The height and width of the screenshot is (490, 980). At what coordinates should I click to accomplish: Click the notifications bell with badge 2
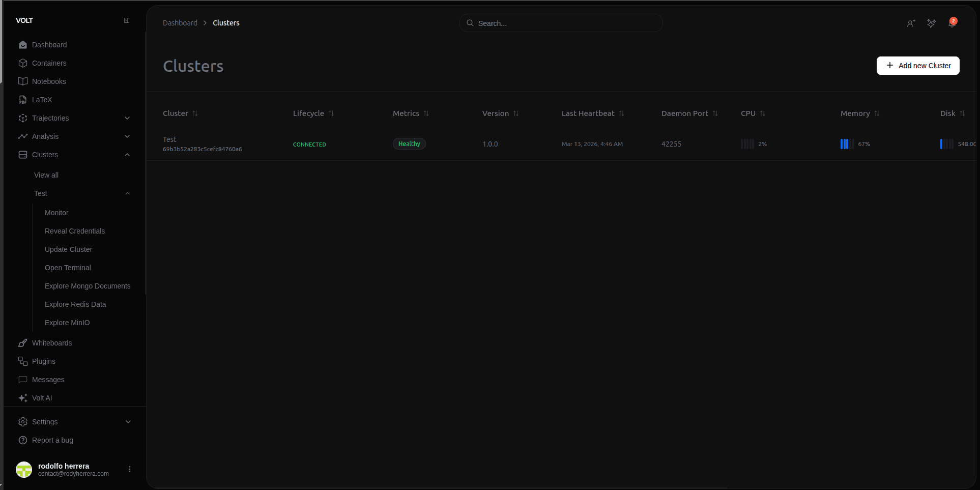pyautogui.click(x=952, y=22)
